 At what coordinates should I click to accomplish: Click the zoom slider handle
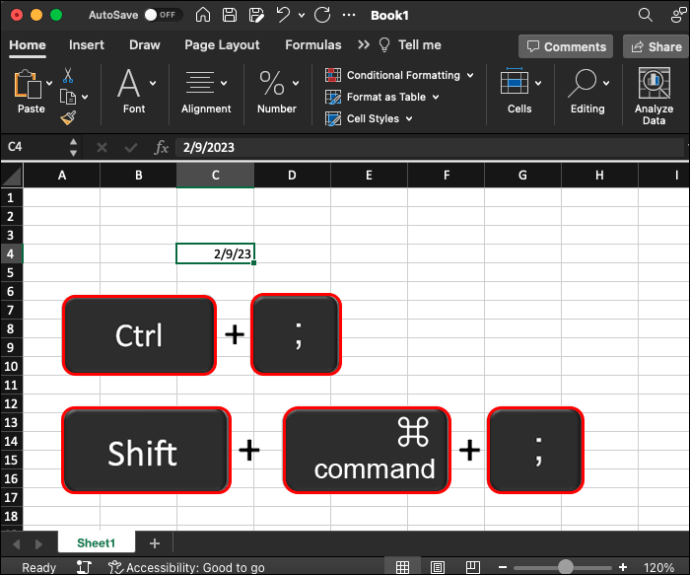(x=566, y=567)
